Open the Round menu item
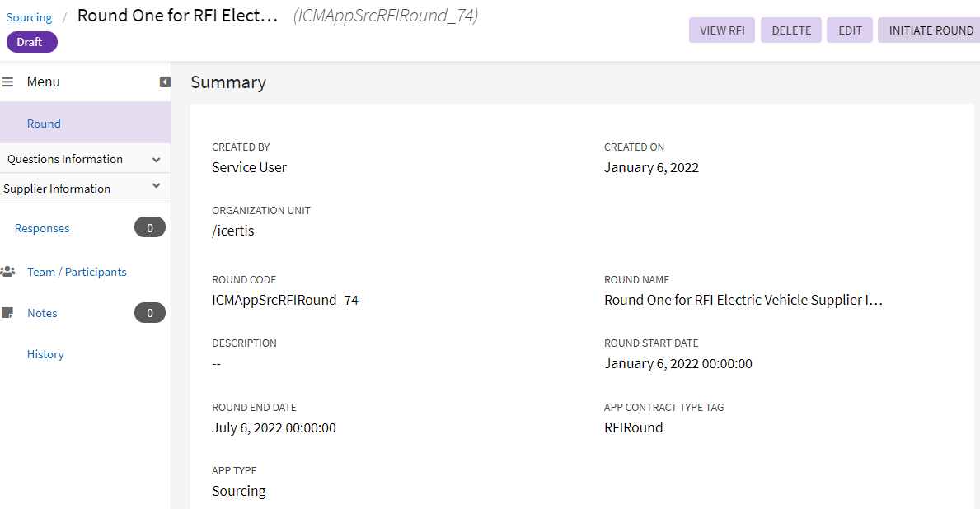Screen dimensions: 980x509 pyautogui.click(x=44, y=124)
